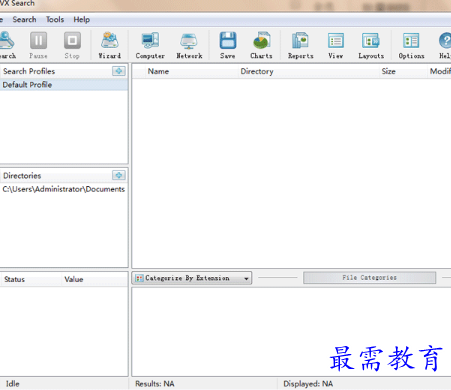Image resolution: width=451 pixels, height=390 pixels.
Task: Open the search Wizard
Action: (110, 45)
